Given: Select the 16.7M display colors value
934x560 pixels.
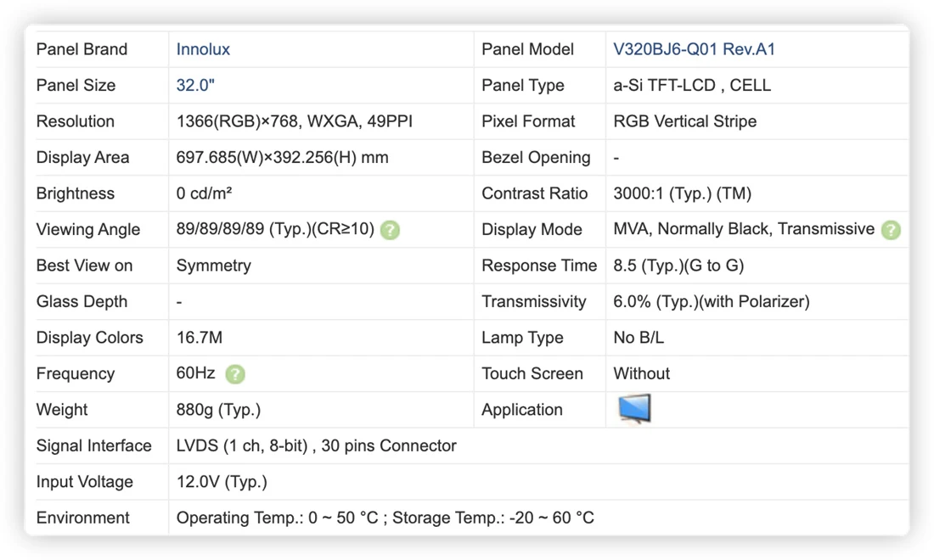Looking at the screenshot, I should click(x=200, y=338).
